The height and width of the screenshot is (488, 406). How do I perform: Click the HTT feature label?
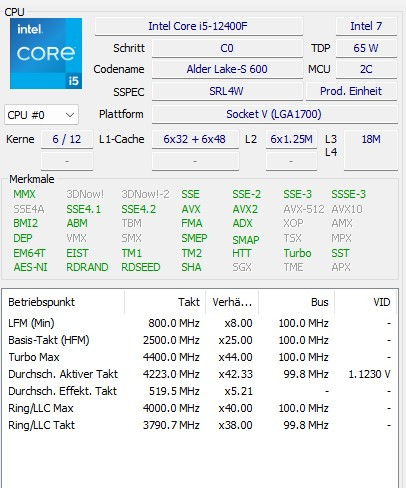click(242, 253)
